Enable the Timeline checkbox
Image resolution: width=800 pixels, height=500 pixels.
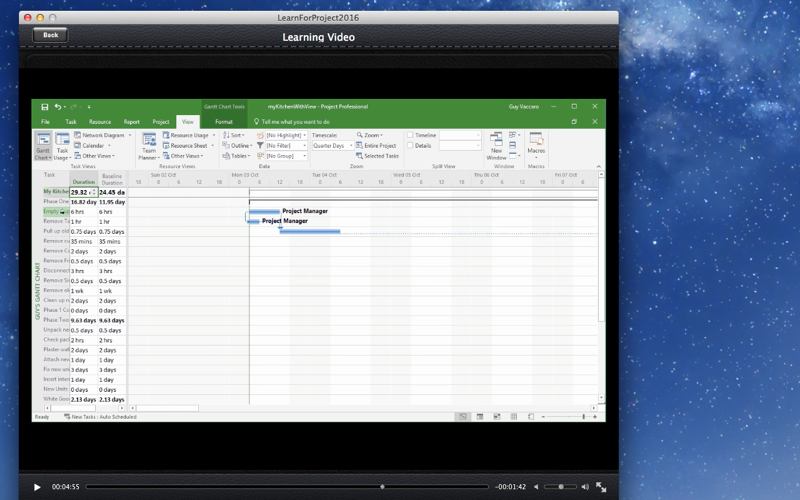pos(410,135)
